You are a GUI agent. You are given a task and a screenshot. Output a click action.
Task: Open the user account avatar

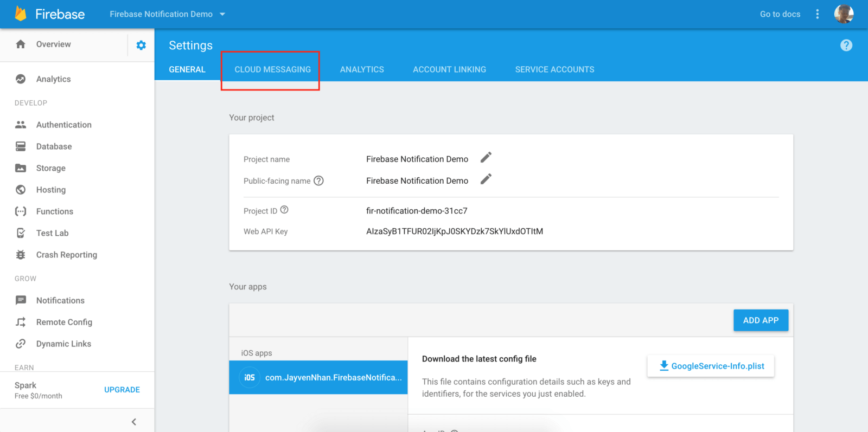coord(844,14)
